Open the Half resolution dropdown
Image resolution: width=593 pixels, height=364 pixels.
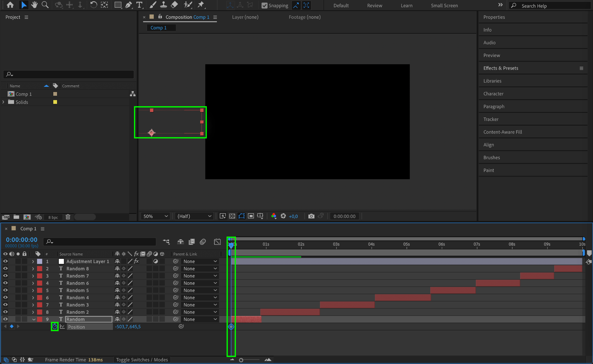(x=194, y=216)
